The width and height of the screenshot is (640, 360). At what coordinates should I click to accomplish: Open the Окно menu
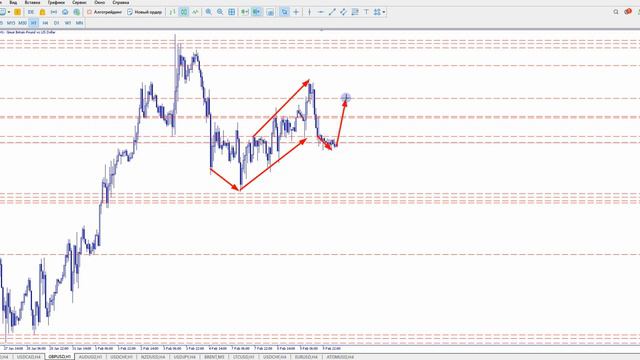pos(100,2)
